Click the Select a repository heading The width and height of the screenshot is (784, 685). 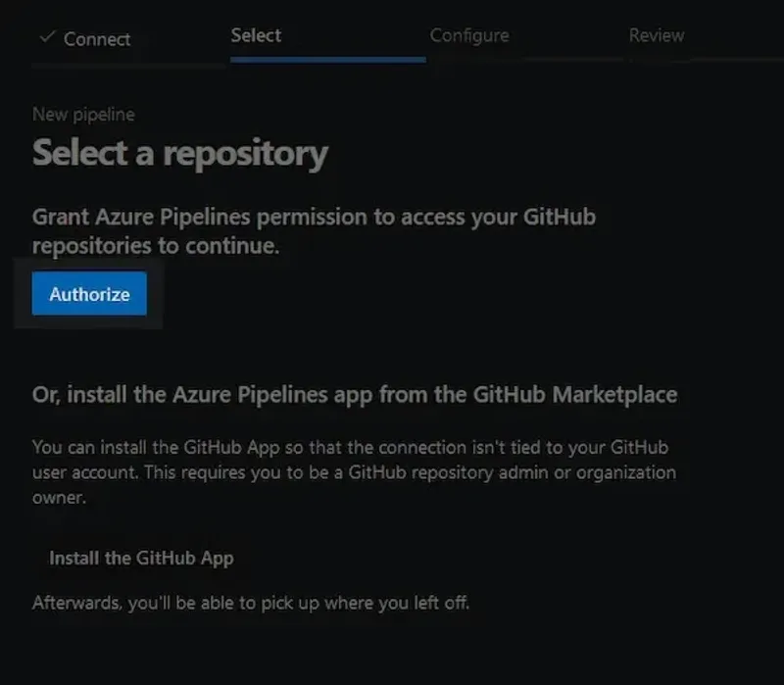click(180, 154)
